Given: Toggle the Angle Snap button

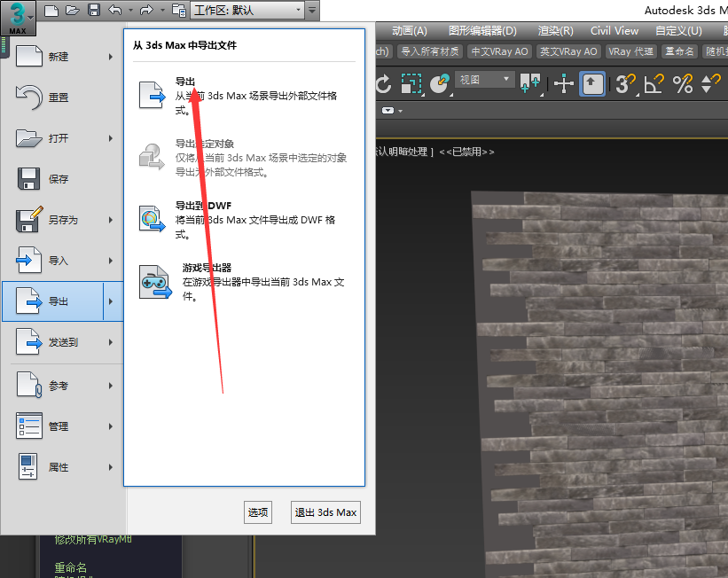Looking at the screenshot, I should [654, 84].
